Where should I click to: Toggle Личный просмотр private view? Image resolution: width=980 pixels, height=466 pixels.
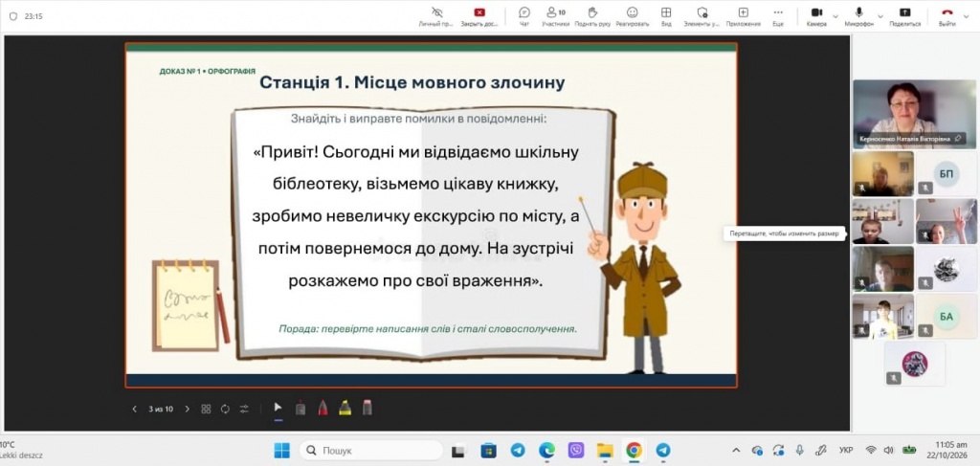click(436, 16)
